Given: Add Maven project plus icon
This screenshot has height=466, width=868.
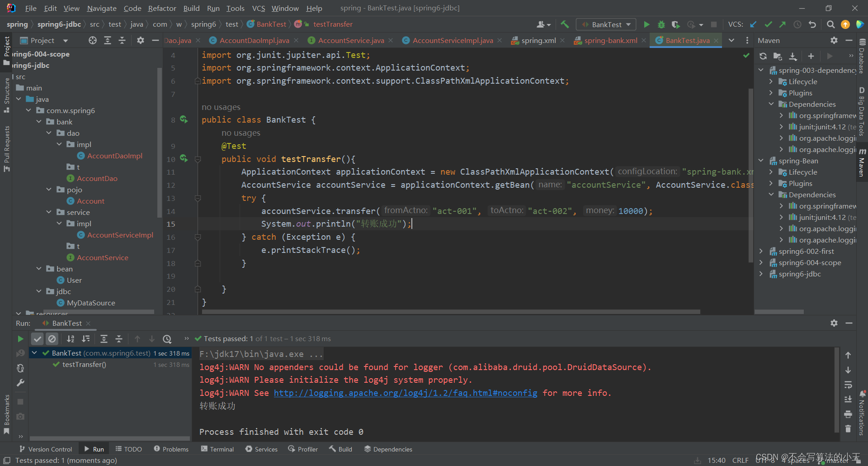Looking at the screenshot, I should (x=811, y=56).
